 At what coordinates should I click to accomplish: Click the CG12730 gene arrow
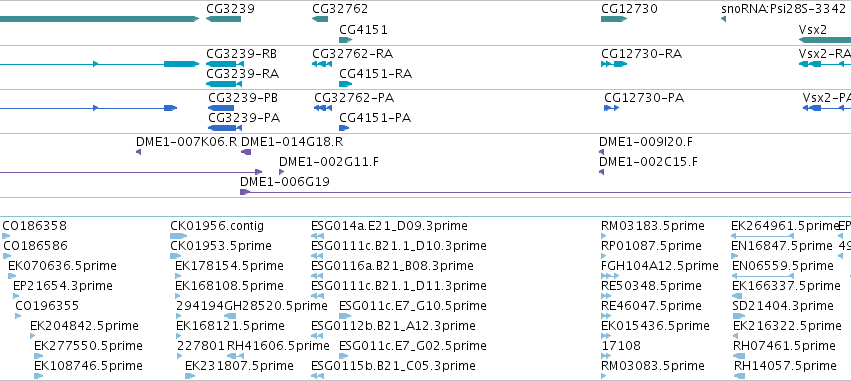click(614, 19)
